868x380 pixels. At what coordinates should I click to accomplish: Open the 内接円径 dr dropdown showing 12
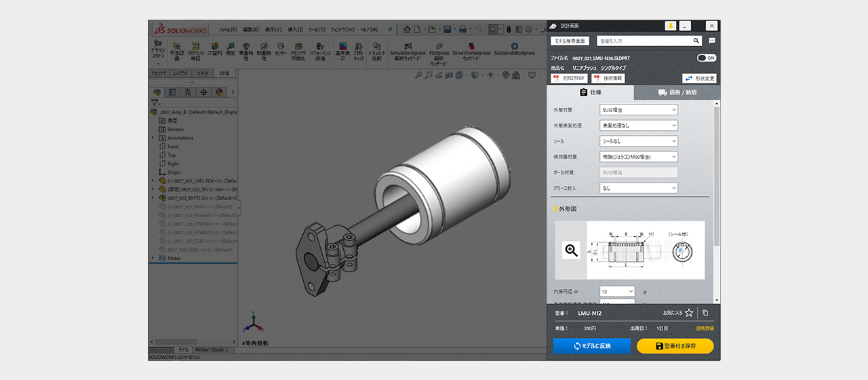pyautogui.click(x=617, y=291)
